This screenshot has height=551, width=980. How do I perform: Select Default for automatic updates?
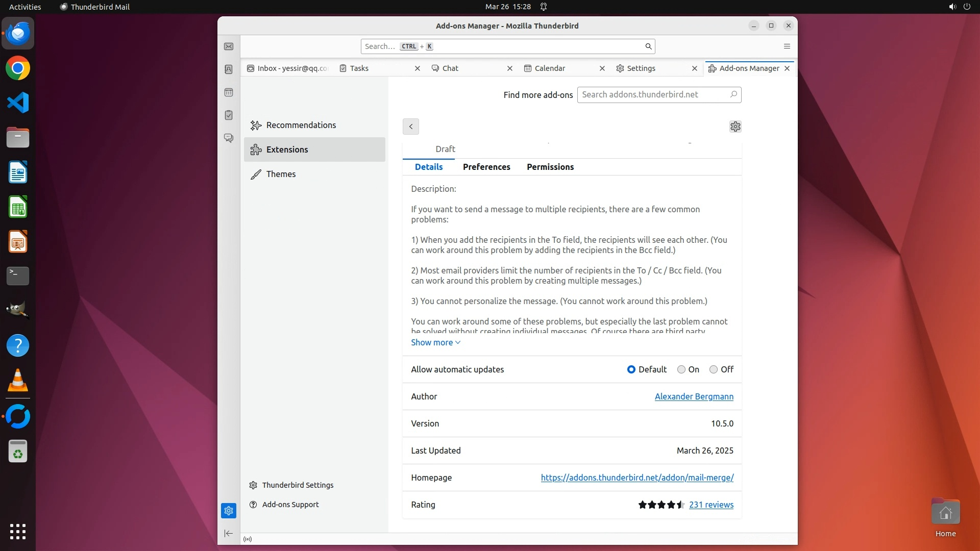[x=631, y=369]
